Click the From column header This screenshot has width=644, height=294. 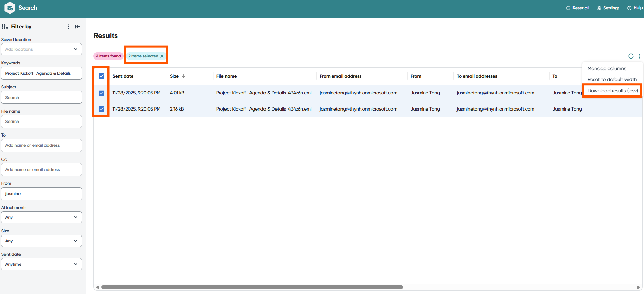tap(416, 76)
